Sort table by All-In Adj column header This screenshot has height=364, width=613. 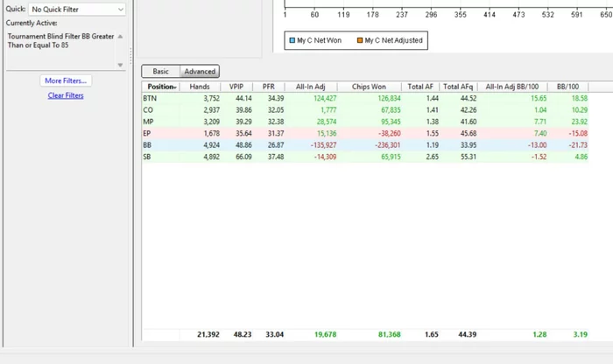pos(311,87)
